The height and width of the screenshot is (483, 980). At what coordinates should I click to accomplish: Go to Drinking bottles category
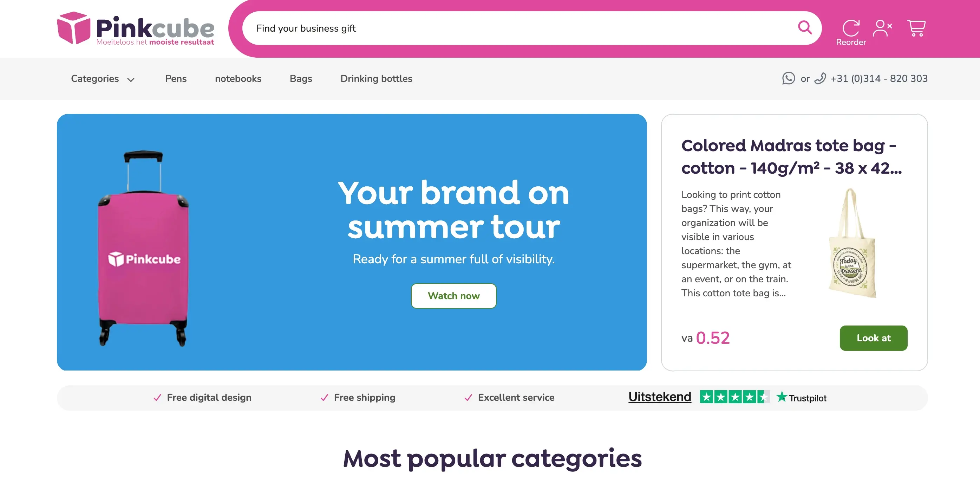pos(376,79)
